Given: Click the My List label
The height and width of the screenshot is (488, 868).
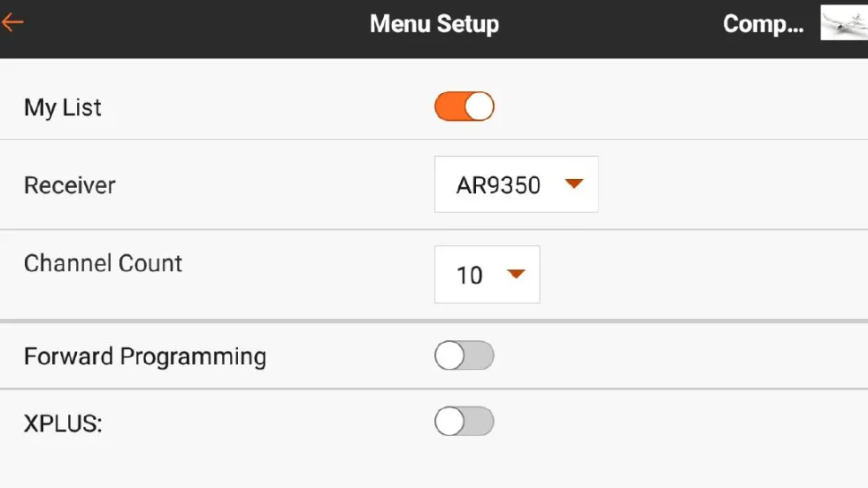Looking at the screenshot, I should click(x=63, y=108).
